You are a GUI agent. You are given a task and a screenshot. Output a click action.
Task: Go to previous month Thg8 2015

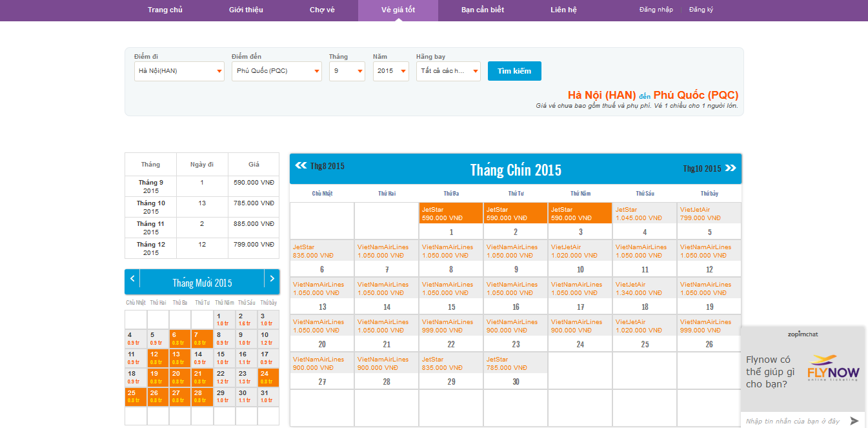click(x=320, y=166)
